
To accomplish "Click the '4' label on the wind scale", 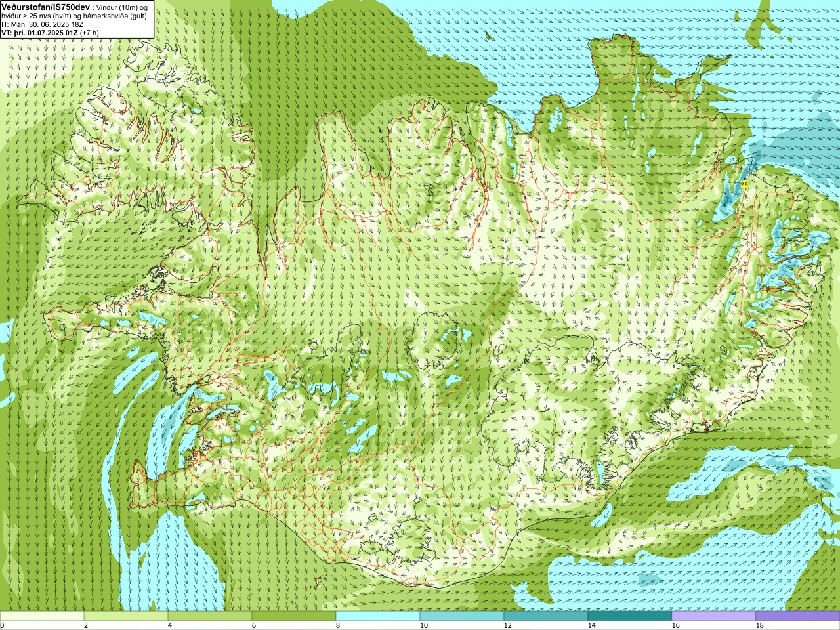I will (170, 625).
